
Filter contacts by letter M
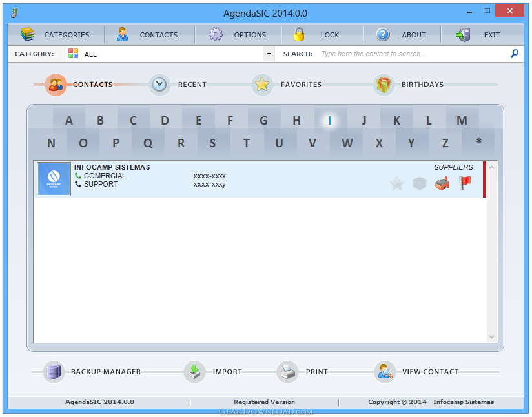(x=462, y=120)
